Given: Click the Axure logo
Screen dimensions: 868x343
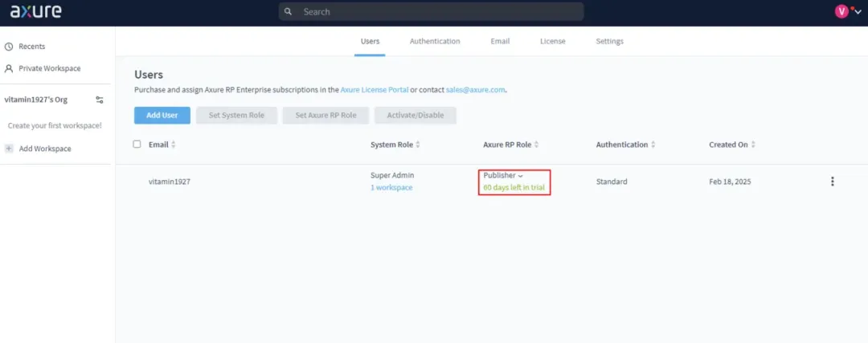Looking at the screenshot, I should [x=36, y=11].
